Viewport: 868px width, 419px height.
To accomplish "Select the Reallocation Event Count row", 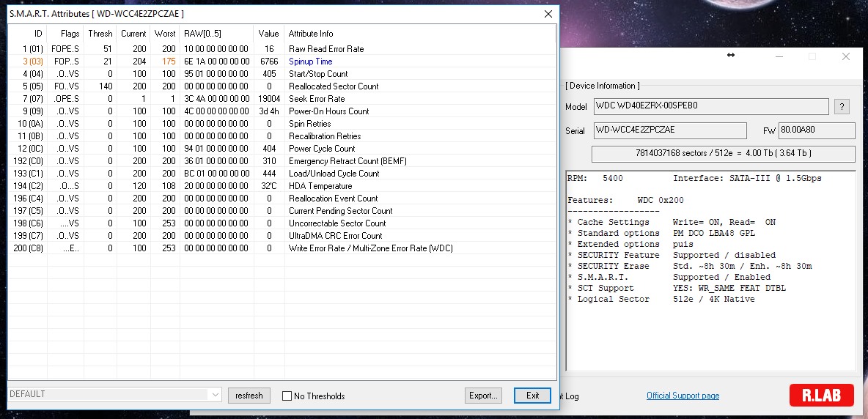I will (x=282, y=198).
